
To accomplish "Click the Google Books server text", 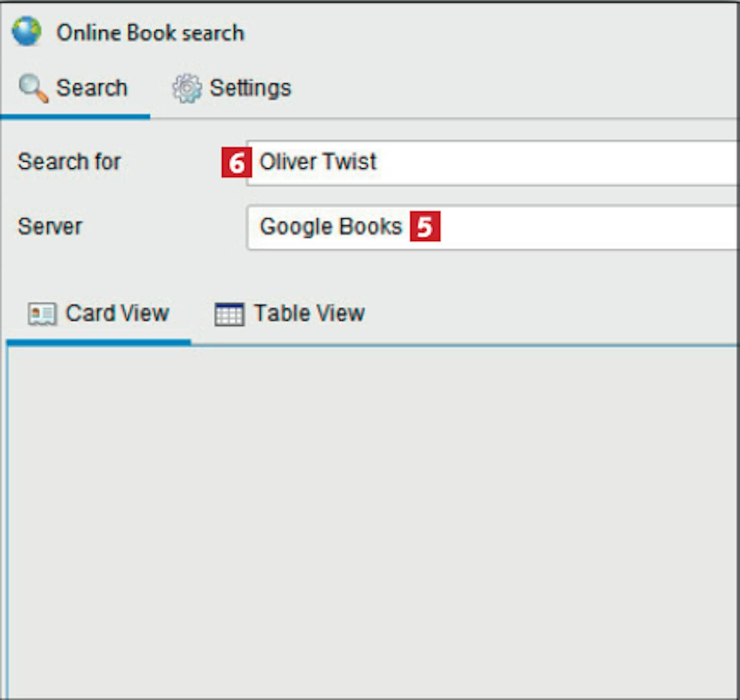I will 331,227.
